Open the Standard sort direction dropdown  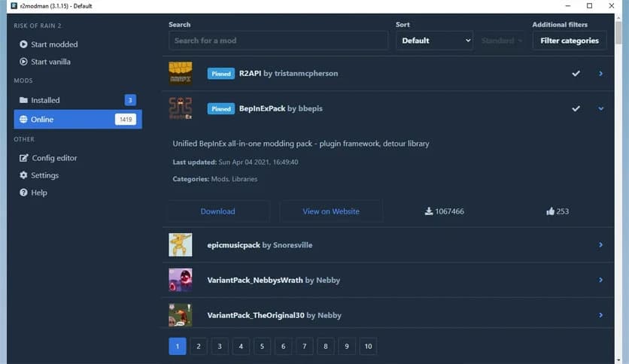[x=500, y=41]
